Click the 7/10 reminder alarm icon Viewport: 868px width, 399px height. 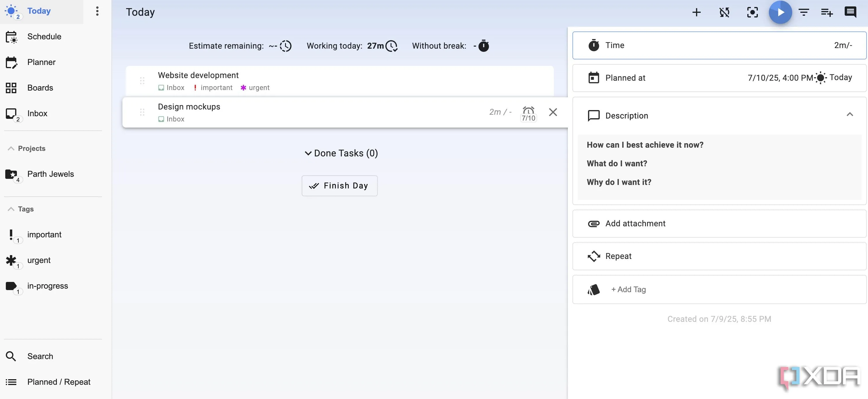point(528,114)
